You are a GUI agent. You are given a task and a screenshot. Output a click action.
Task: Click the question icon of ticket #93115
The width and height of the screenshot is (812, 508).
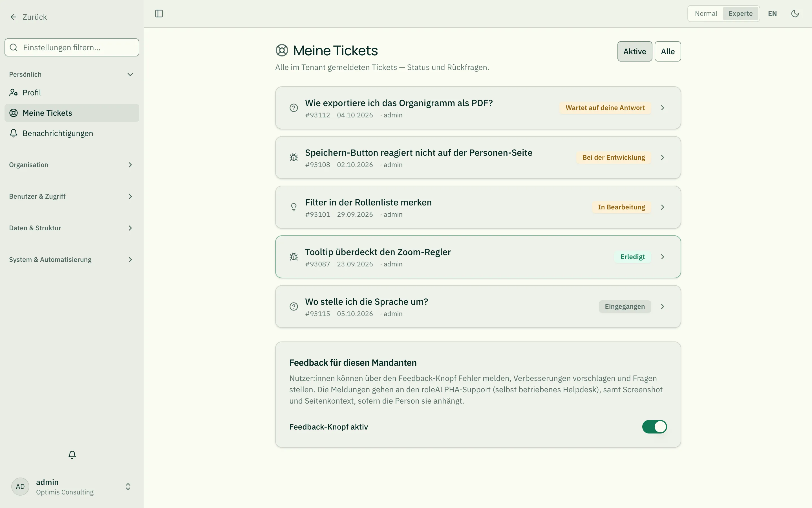point(294,306)
